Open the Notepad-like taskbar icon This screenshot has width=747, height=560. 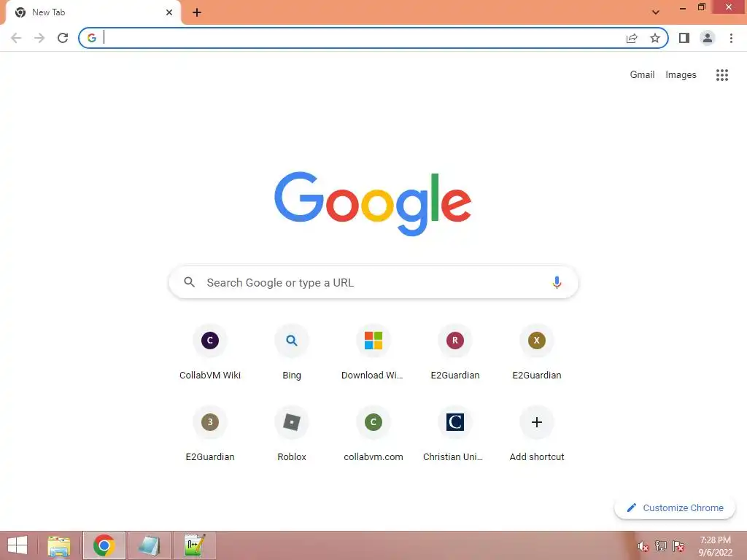point(149,545)
